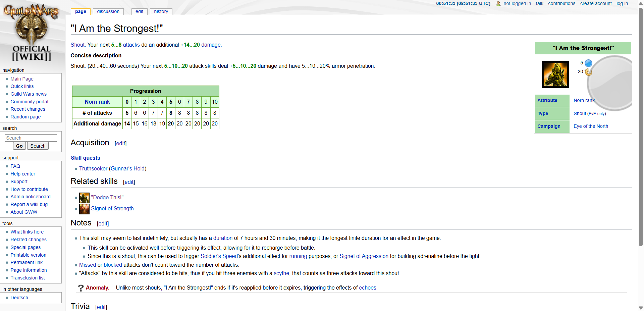Click How to contribute link

click(x=29, y=189)
